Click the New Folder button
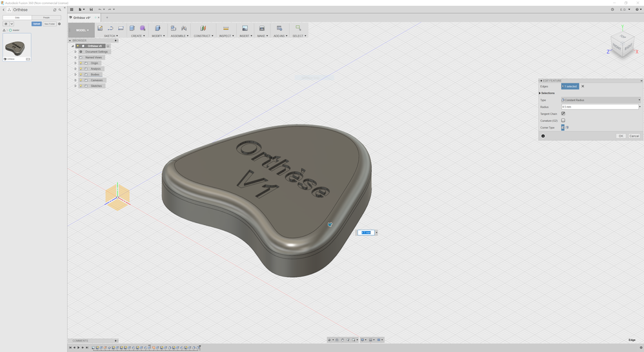Screen dimensions: 644x352 click(50, 24)
